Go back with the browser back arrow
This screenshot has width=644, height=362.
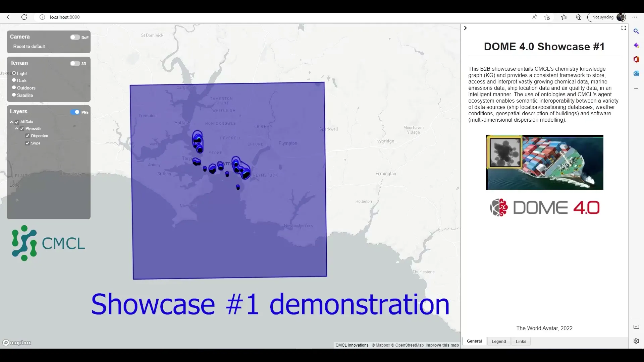coord(9,17)
